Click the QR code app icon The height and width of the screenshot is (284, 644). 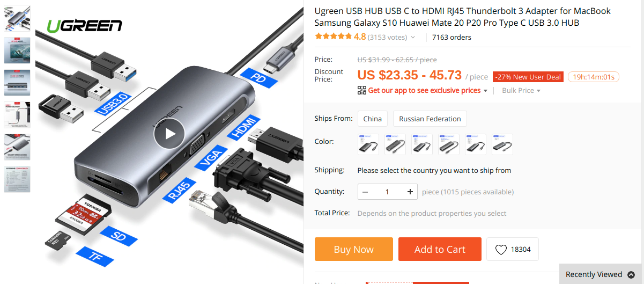(x=362, y=90)
